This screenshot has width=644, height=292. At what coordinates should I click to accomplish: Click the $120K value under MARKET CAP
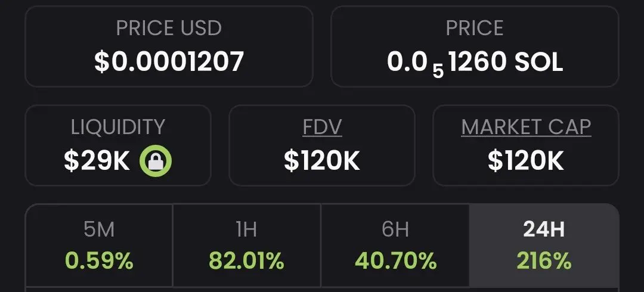(525, 161)
